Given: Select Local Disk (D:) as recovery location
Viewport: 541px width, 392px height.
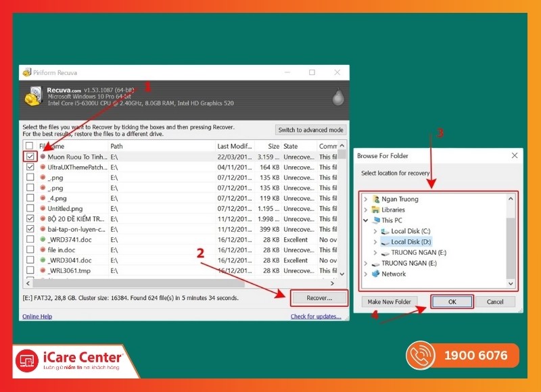Looking at the screenshot, I should click(410, 241).
